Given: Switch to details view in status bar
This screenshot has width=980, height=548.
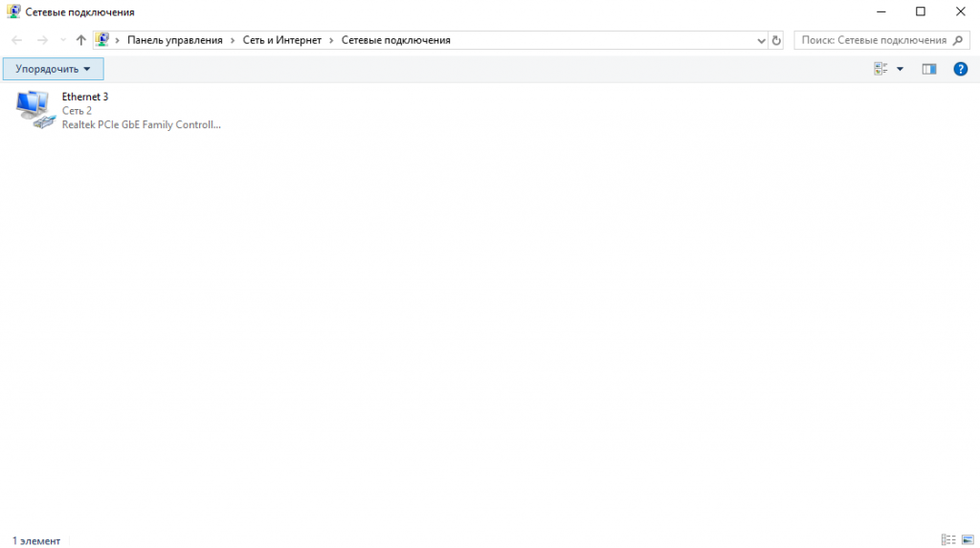Looking at the screenshot, I should pyautogui.click(x=948, y=540).
